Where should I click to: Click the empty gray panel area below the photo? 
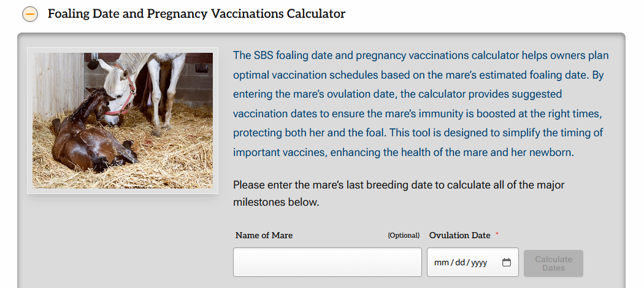coord(123,239)
